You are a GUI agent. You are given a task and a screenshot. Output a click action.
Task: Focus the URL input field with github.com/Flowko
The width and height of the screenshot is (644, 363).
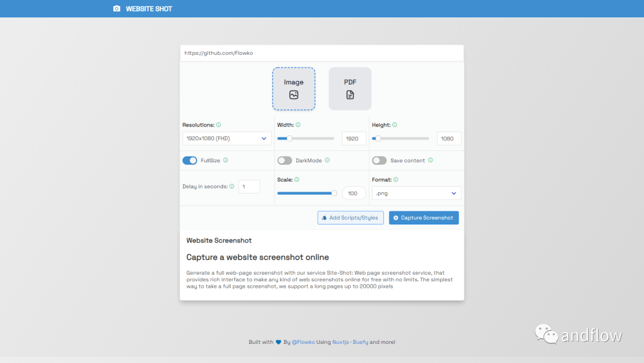pos(322,53)
